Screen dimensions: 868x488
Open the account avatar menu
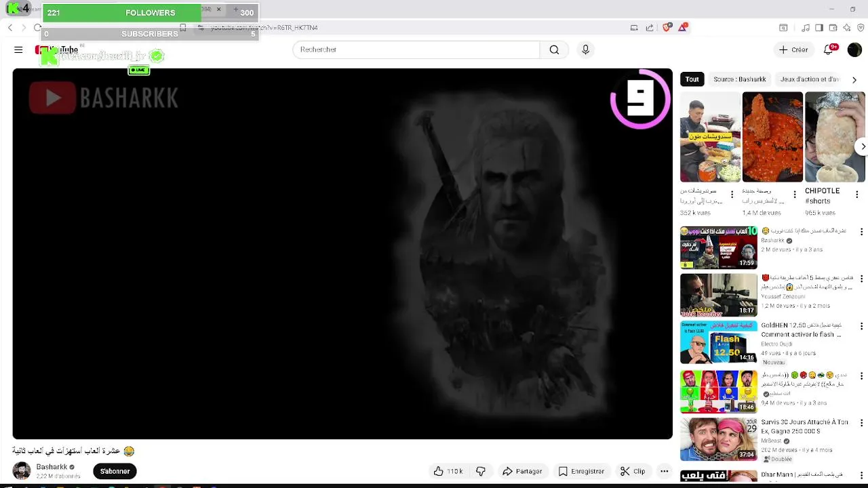tap(854, 49)
